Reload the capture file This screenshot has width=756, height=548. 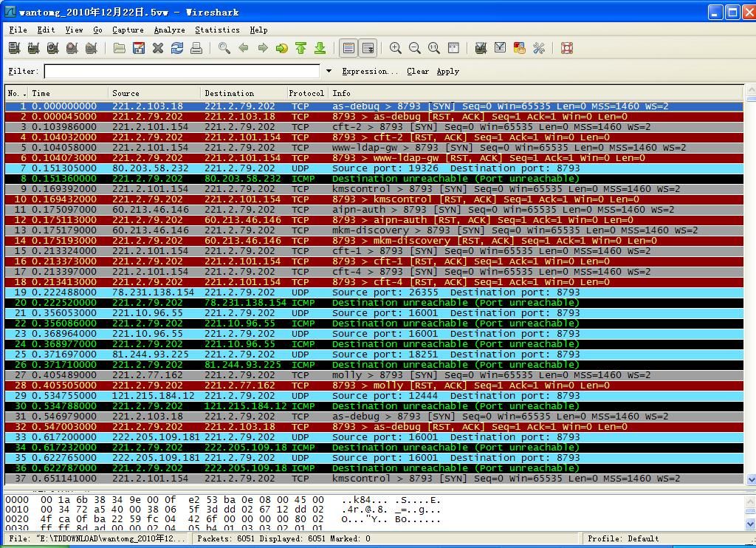click(177, 48)
